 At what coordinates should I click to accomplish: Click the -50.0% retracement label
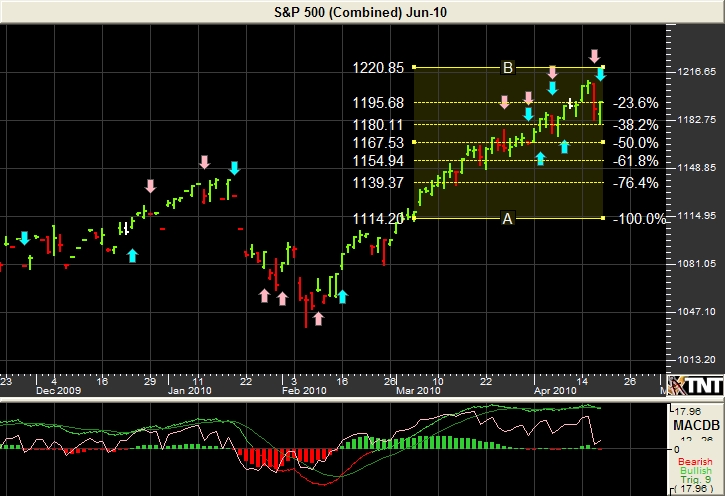coord(636,143)
